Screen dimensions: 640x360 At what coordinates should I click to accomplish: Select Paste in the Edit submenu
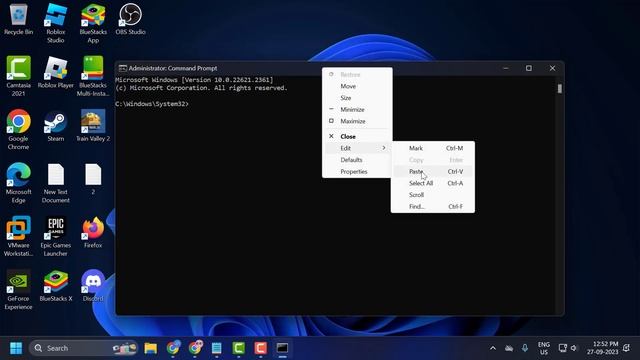(433, 171)
